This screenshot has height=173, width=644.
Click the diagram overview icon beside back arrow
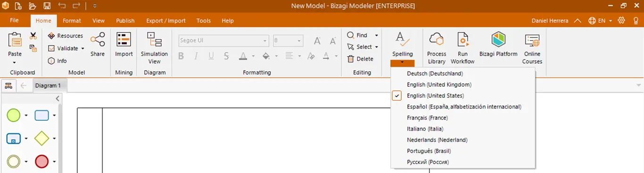8,86
